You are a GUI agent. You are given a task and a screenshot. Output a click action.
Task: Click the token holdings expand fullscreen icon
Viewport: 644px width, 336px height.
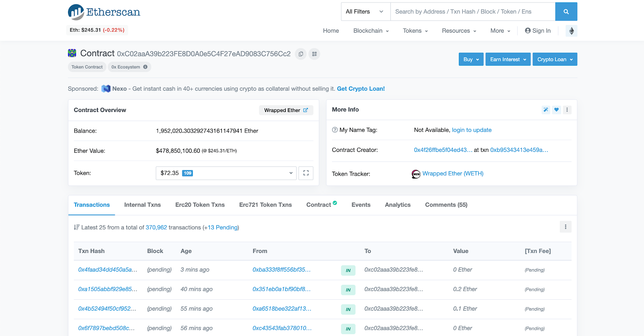click(306, 173)
